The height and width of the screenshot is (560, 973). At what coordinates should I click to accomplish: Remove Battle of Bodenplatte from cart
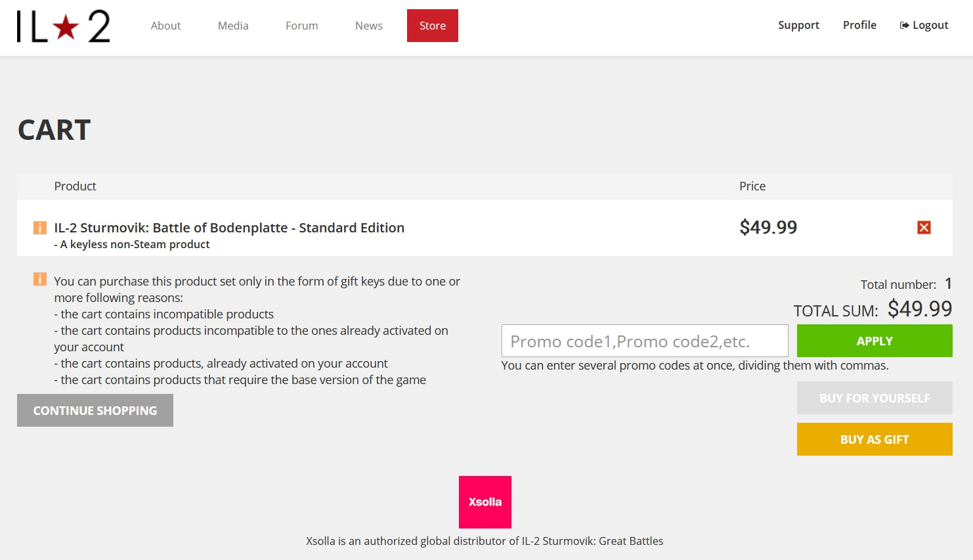pos(924,227)
